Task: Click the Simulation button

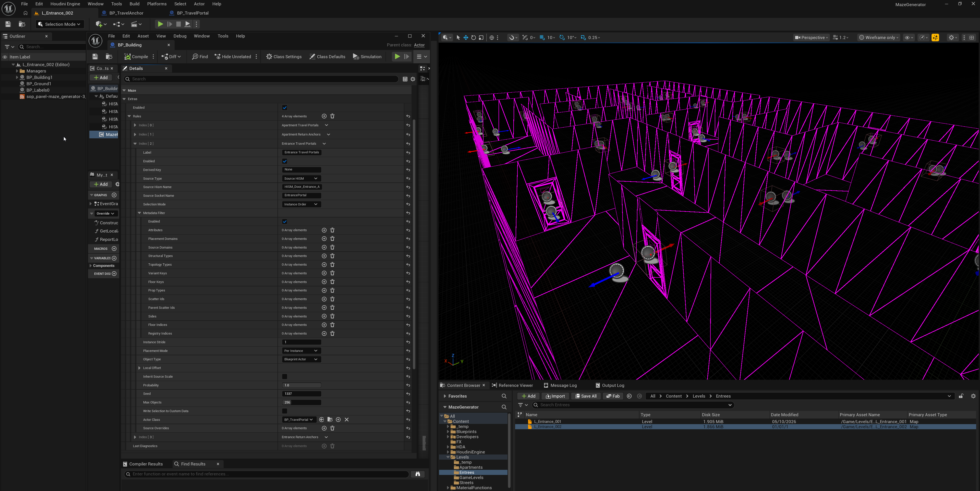Action: coord(367,57)
